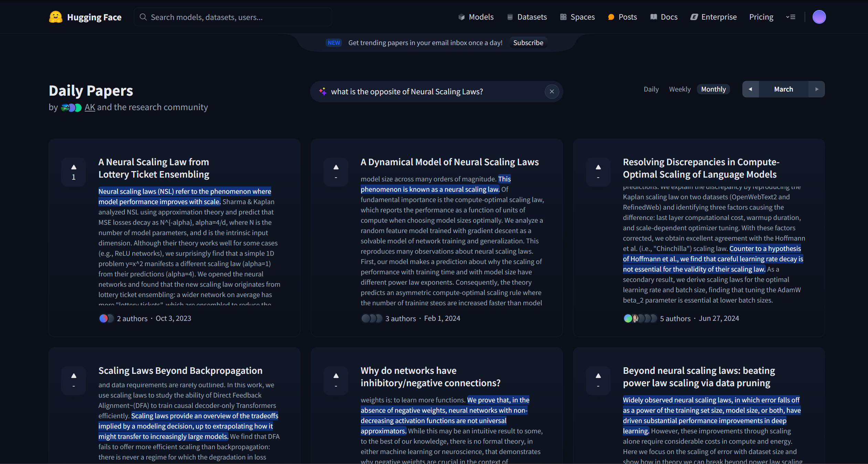This screenshot has width=868, height=464.
Task: Click the 2 authors avatars
Action: tap(106, 318)
